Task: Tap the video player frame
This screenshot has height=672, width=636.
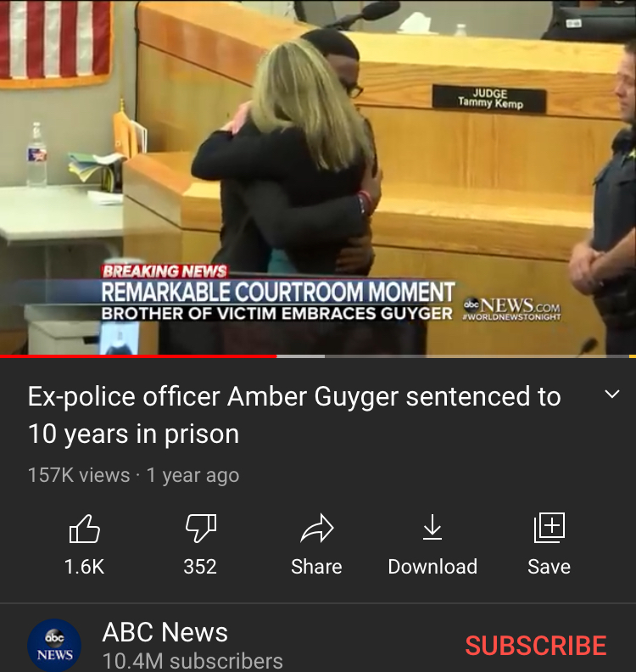Action: 318,177
